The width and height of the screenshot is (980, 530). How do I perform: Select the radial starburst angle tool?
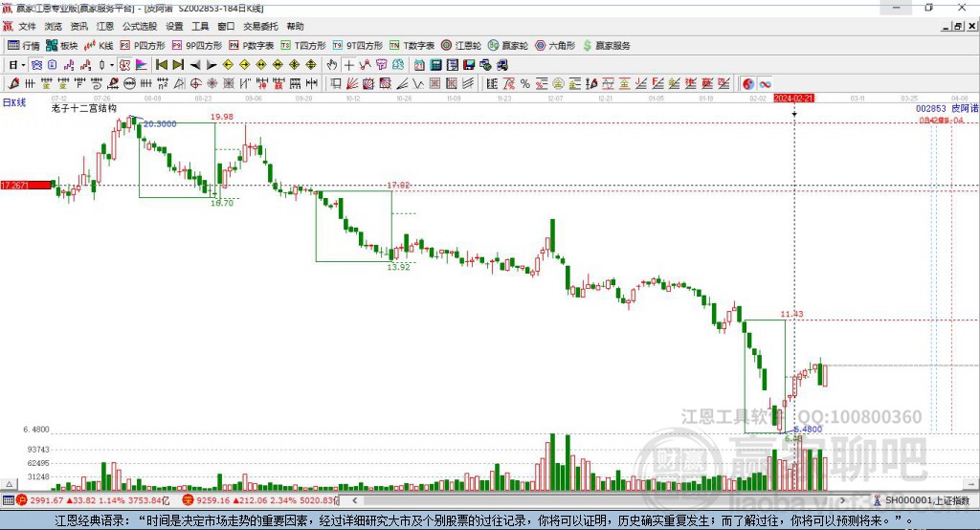point(212,84)
